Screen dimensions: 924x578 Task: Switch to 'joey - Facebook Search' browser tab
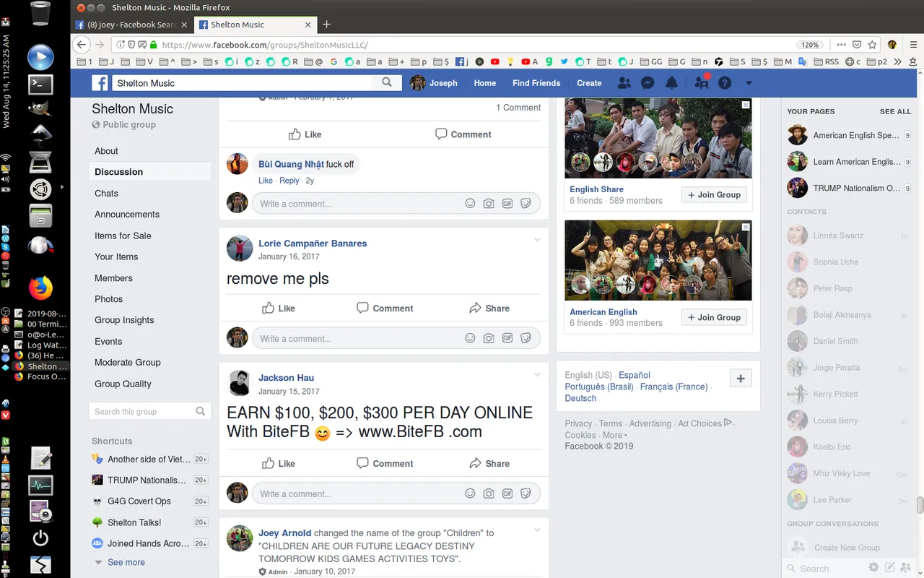click(132, 25)
